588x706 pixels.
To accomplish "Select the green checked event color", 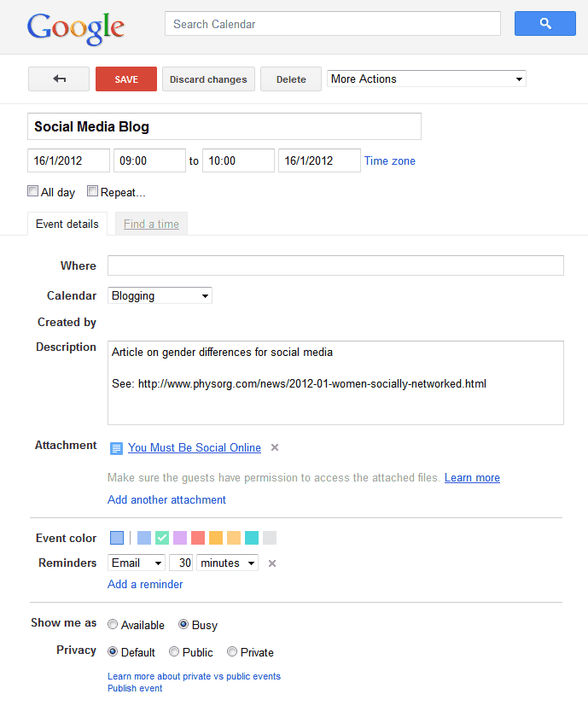I will (x=161, y=538).
